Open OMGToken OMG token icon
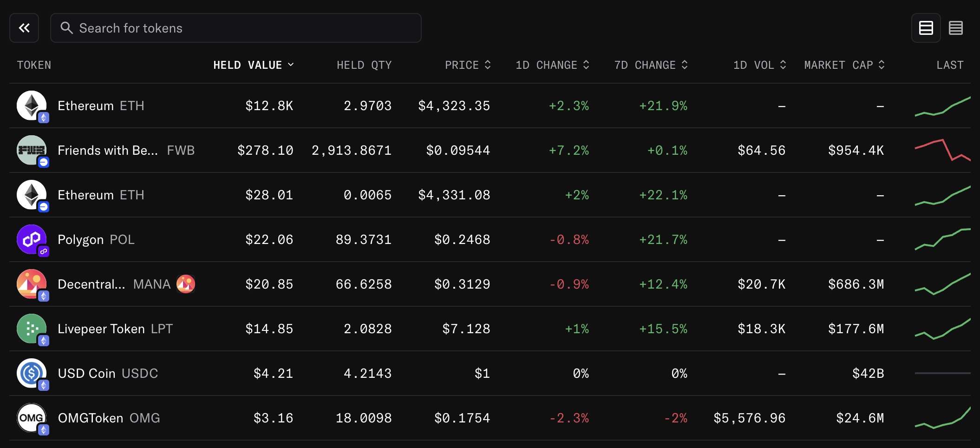The image size is (980, 448). (x=32, y=418)
